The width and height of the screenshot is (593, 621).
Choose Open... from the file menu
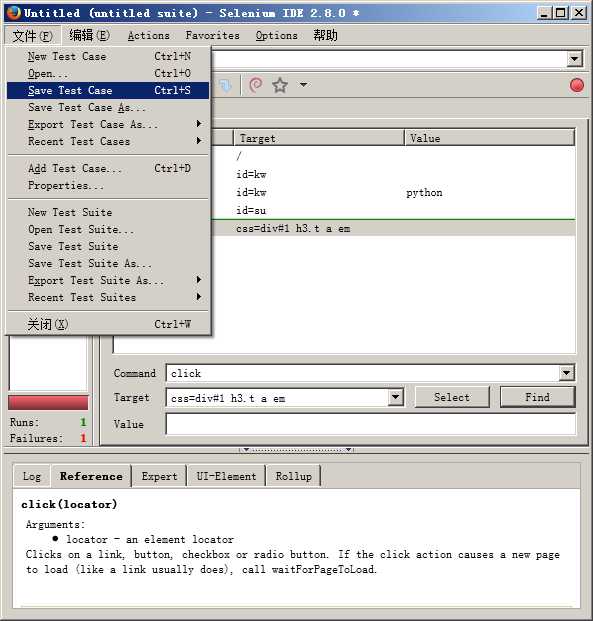click(x=108, y=74)
